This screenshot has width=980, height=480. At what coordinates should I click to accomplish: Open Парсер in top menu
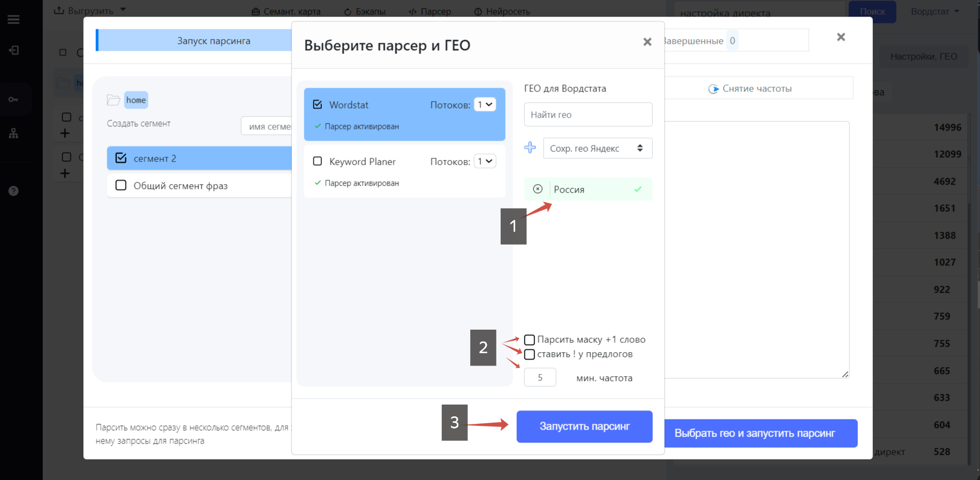click(x=430, y=11)
